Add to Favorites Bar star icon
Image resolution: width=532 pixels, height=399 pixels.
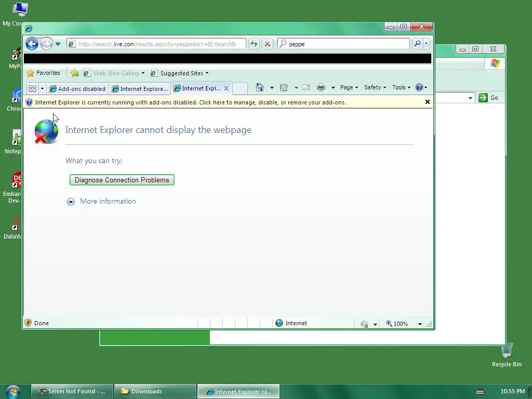[75, 73]
